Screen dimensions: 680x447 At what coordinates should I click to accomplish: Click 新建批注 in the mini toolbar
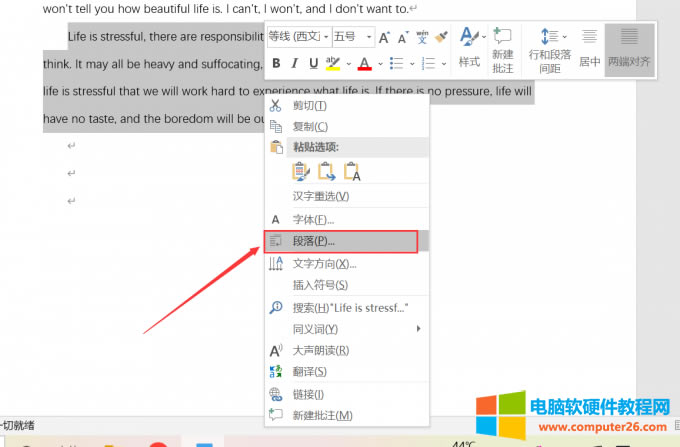coord(503,50)
